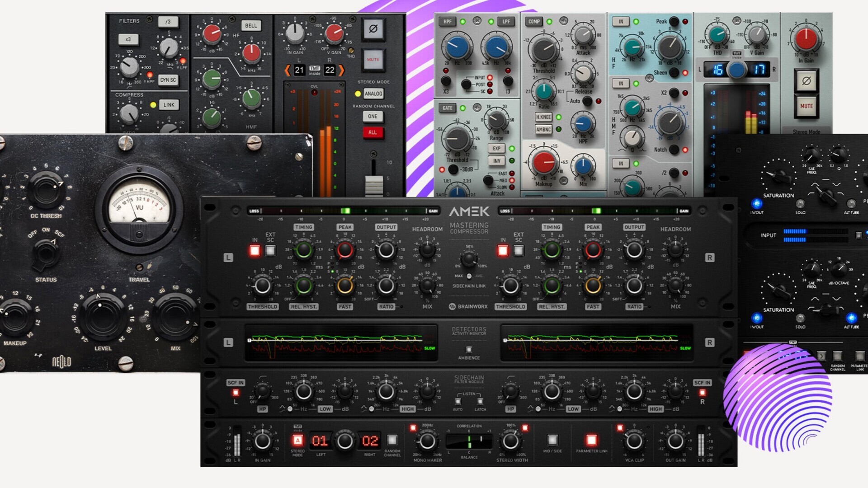Image resolution: width=868 pixels, height=488 pixels.
Task: Toggle the left channel IN button on AMEK compressor
Action: click(x=255, y=251)
